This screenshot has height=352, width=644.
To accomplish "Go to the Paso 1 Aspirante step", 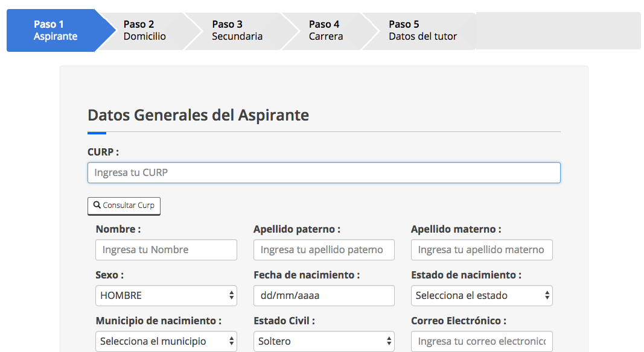I will (55, 30).
